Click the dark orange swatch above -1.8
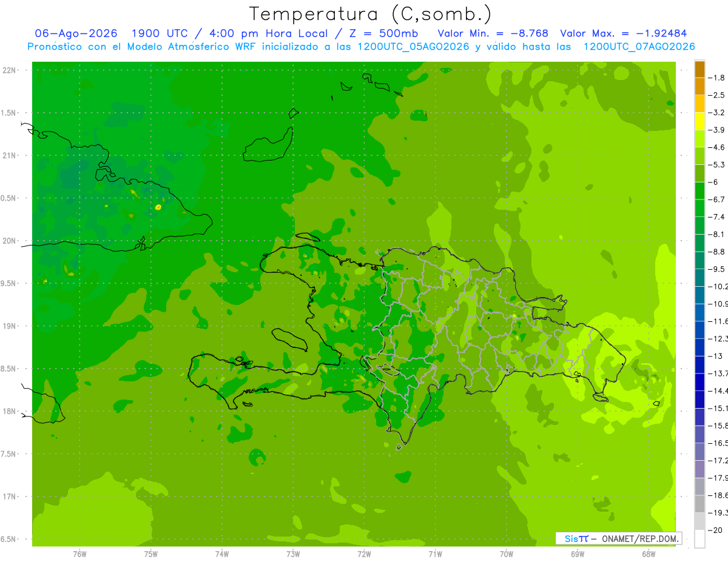This screenshot has height=562, width=728. [x=699, y=69]
